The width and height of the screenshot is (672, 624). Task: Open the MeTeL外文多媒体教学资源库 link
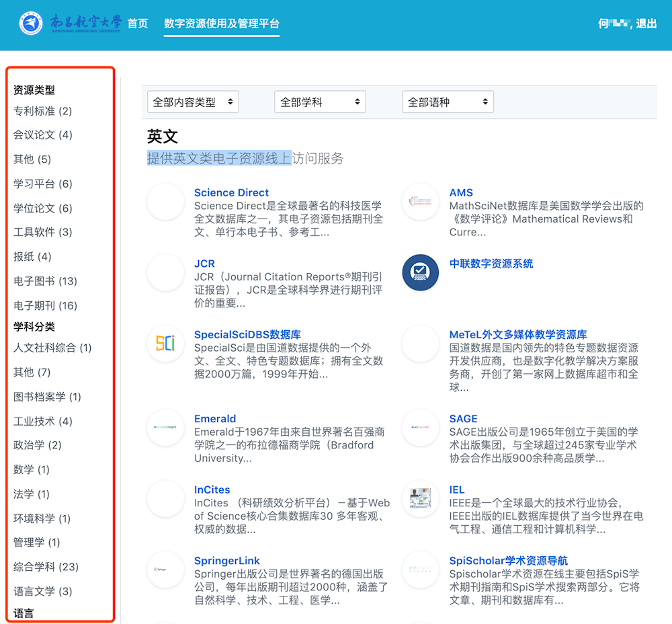tap(518, 334)
